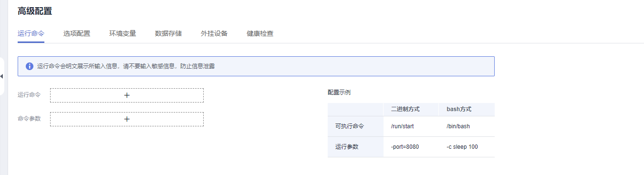Expand the collapsed left sidebar arrow
Image resolution: width=644 pixels, height=175 pixels.
[2, 76]
